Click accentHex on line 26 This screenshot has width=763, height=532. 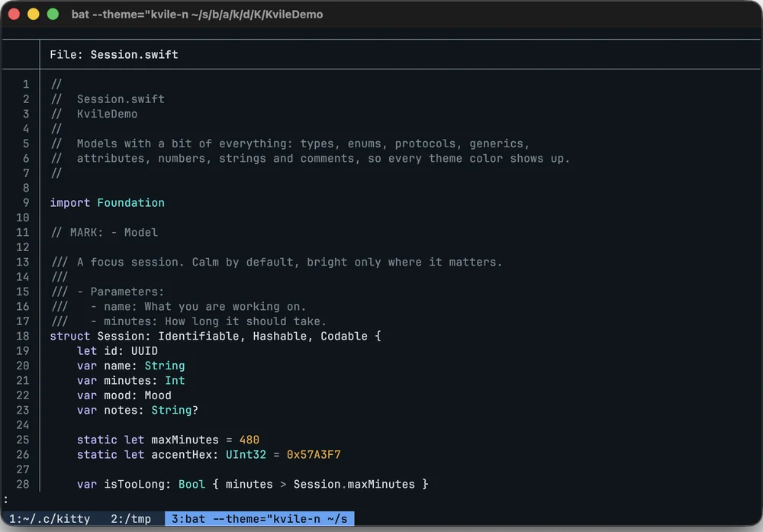click(182, 455)
